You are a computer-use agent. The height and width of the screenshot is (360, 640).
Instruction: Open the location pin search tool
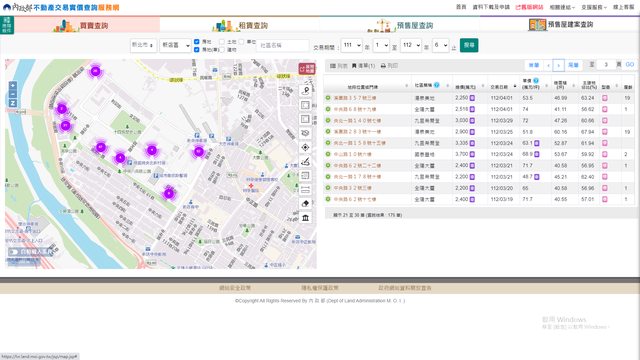[x=305, y=91]
